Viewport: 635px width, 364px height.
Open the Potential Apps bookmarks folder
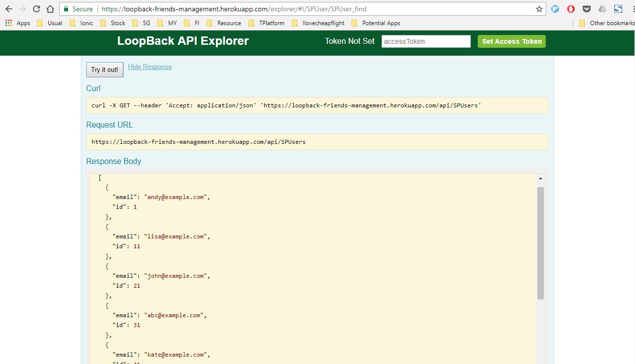click(x=376, y=23)
